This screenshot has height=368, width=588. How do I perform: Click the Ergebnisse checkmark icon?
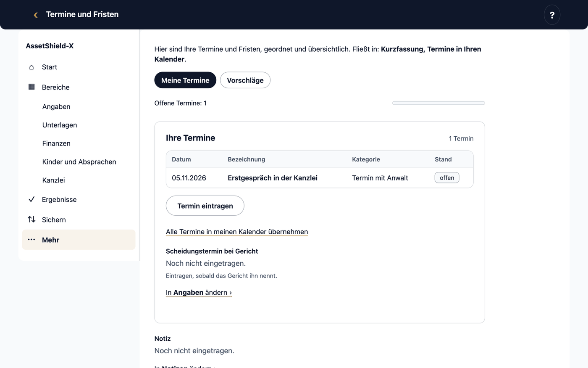[x=31, y=199]
